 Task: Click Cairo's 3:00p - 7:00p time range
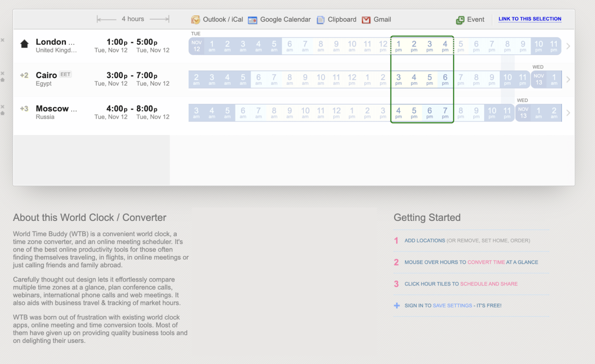132,75
